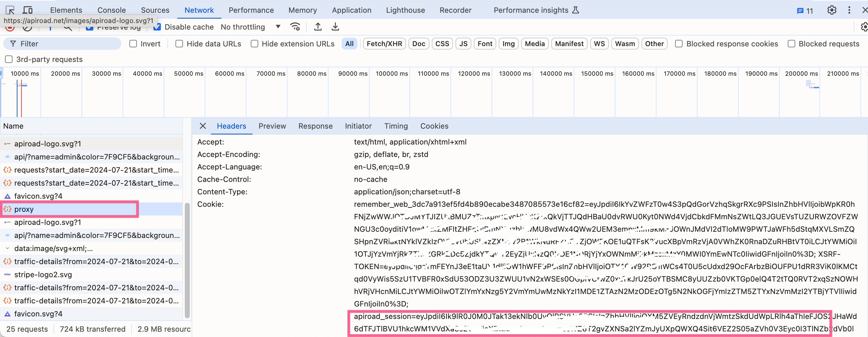Open network conditions wifi icon

[295, 27]
